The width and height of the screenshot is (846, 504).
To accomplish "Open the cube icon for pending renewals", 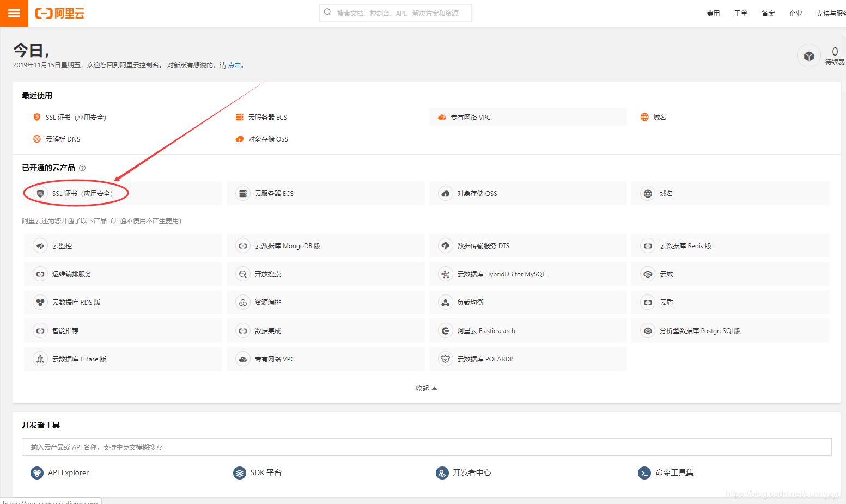I will (x=808, y=56).
